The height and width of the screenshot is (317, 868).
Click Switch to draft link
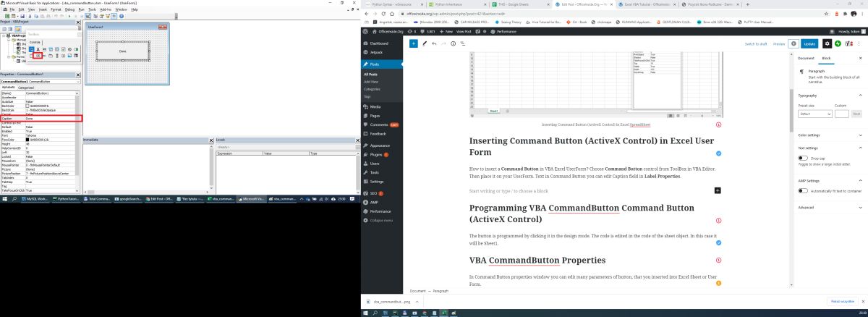756,43
